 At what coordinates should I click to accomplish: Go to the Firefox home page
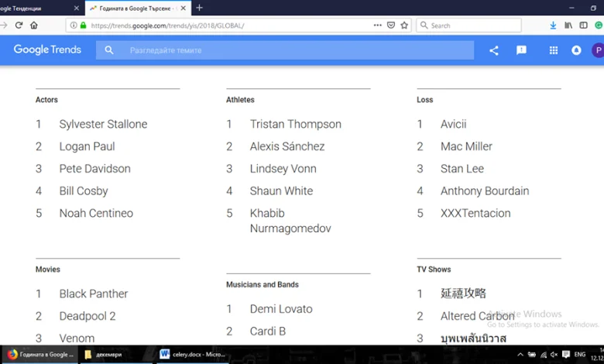pos(34,26)
